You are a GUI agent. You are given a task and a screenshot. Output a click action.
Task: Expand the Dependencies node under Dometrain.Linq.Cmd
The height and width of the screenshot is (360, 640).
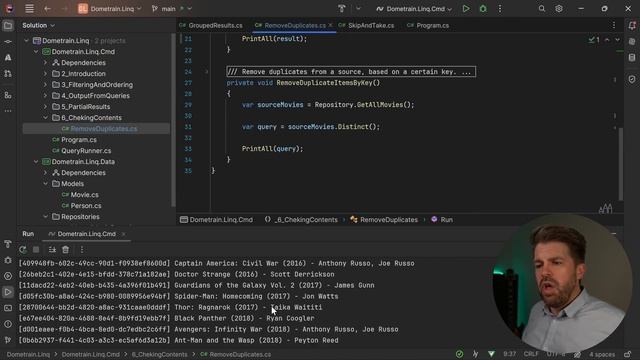45,63
